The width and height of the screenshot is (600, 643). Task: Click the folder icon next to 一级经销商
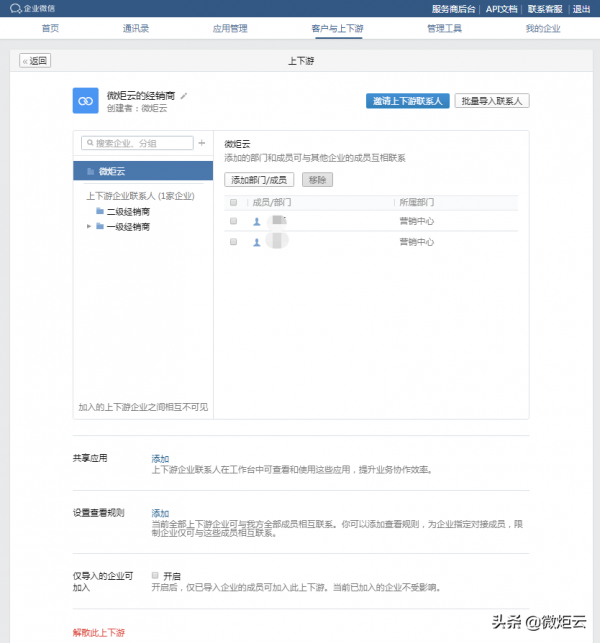(x=100, y=226)
